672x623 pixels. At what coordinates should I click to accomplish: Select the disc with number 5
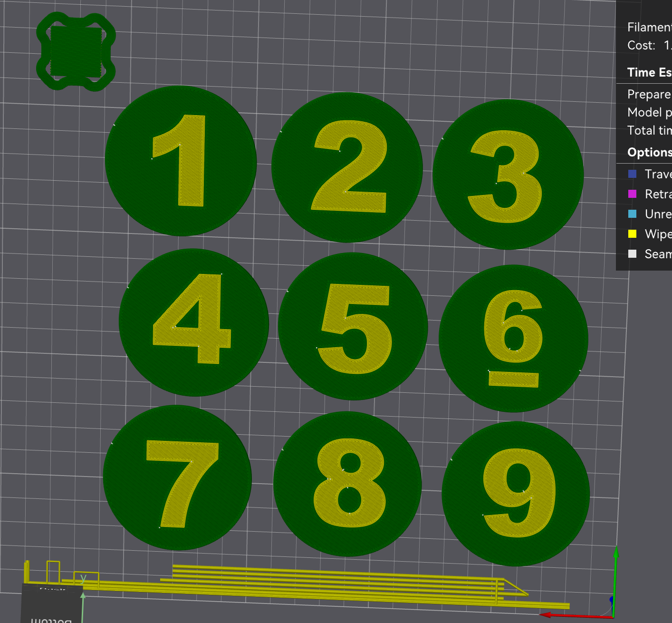pos(353,326)
